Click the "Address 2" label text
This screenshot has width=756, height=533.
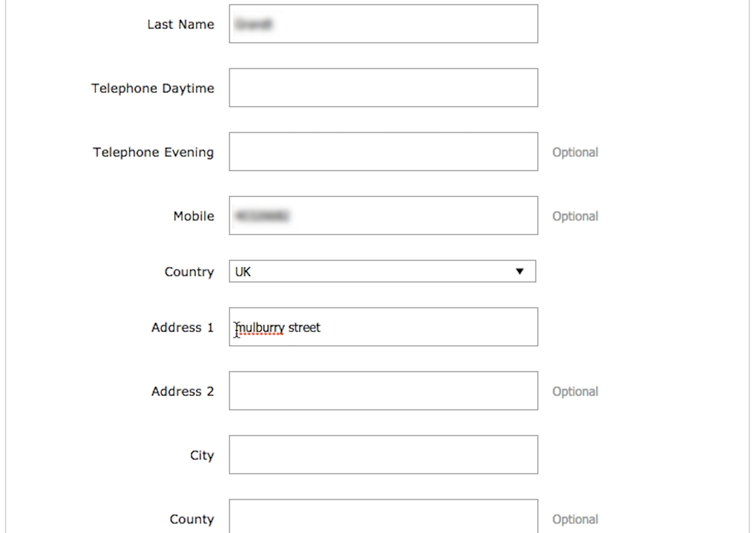tap(182, 392)
